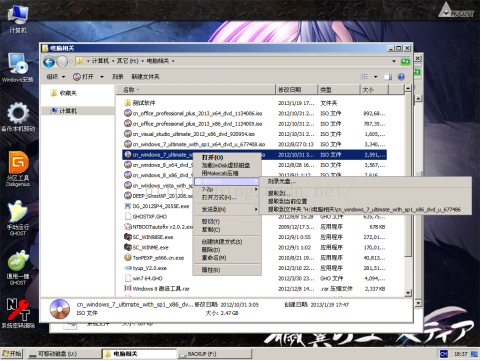Toggle the preview pane icon in toolbar
Viewport: 481px width, 361px height.
(x=388, y=77)
